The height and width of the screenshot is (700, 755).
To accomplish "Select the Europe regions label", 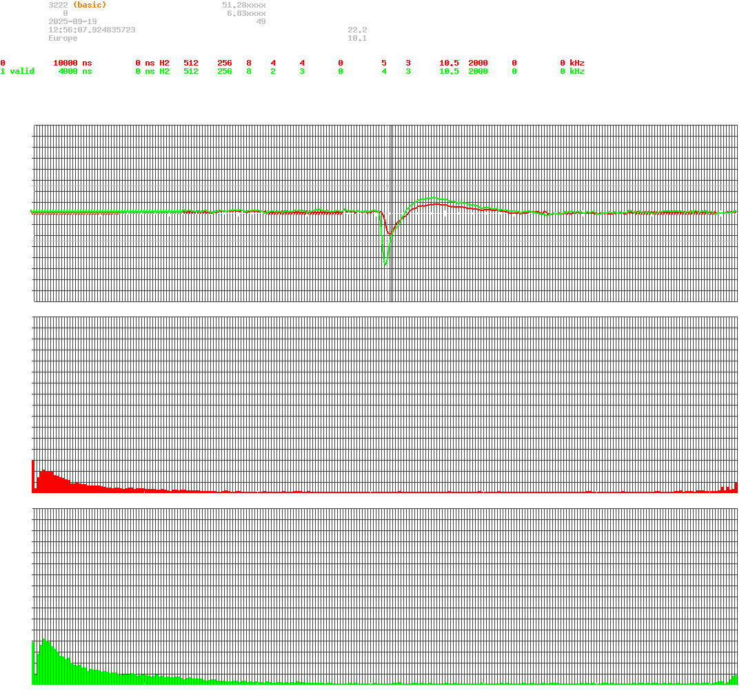I will (62, 38).
